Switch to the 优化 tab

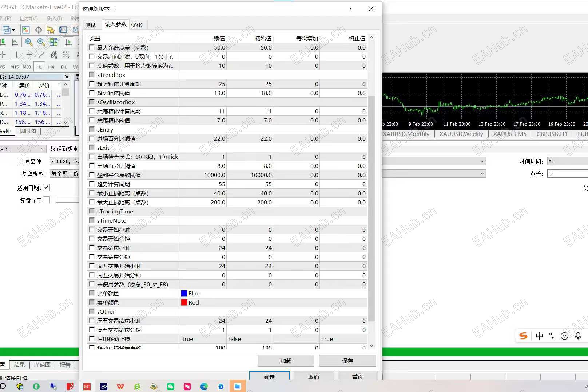tap(136, 25)
